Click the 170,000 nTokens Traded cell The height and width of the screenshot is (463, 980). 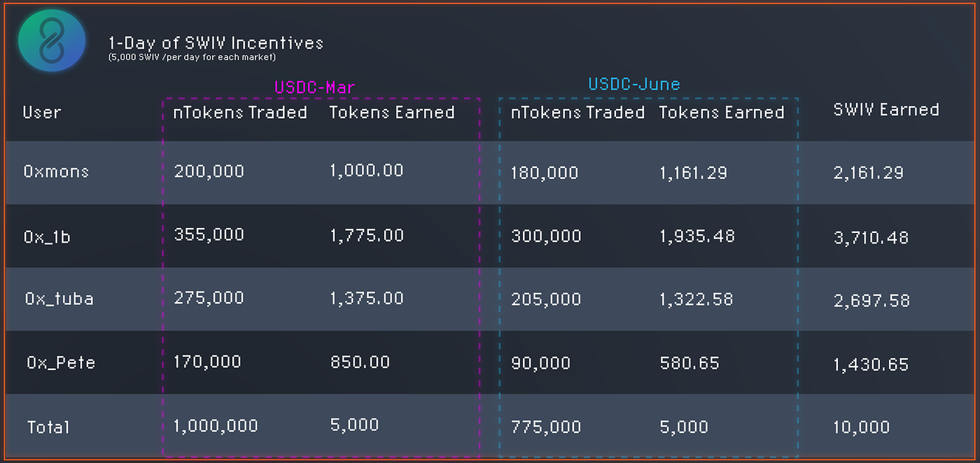(207, 362)
